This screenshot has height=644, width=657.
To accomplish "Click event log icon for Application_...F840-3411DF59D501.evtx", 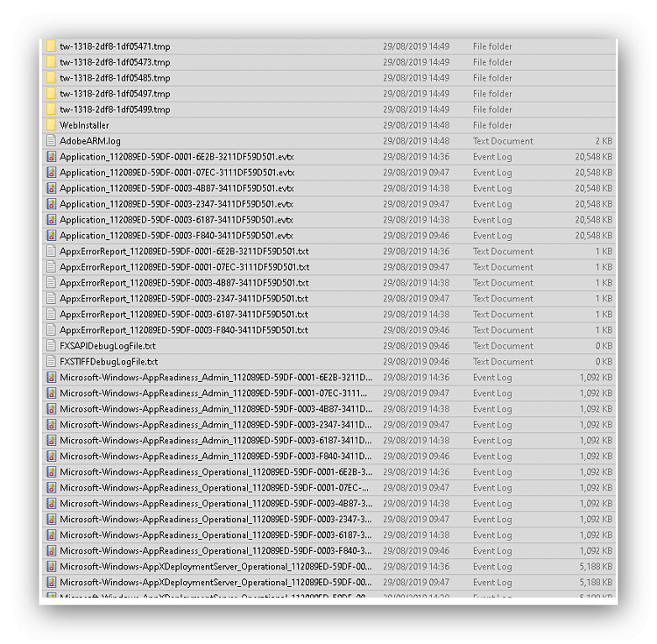I will pos(51,236).
